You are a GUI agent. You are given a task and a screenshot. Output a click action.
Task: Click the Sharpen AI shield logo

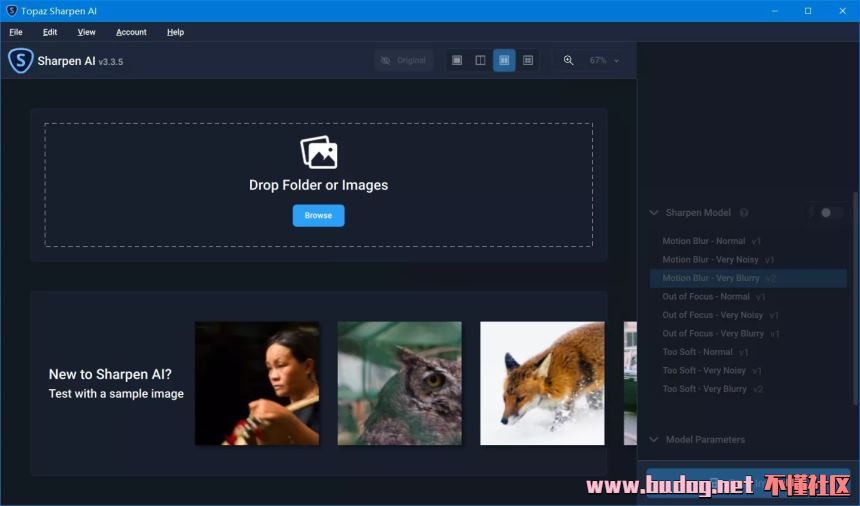point(21,60)
